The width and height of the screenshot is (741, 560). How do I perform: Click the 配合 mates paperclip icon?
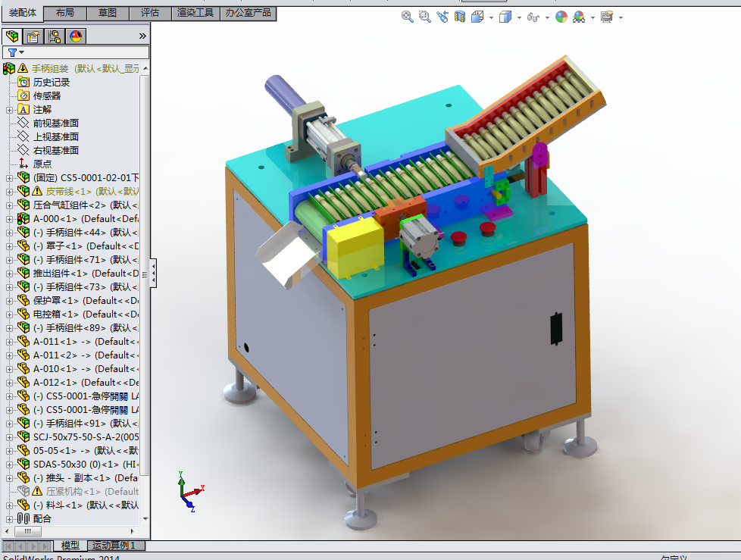click(23, 518)
